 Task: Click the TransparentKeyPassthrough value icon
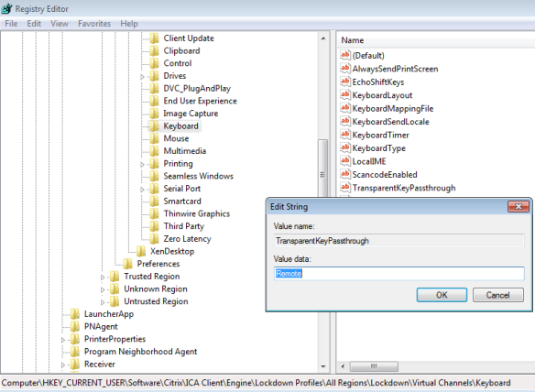pyautogui.click(x=345, y=188)
